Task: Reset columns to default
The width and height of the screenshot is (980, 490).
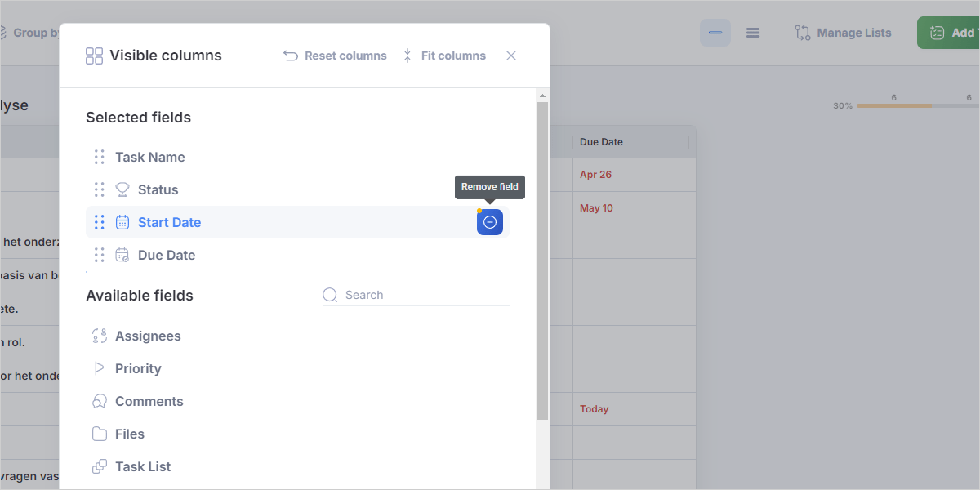Action: (x=335, y=56)
